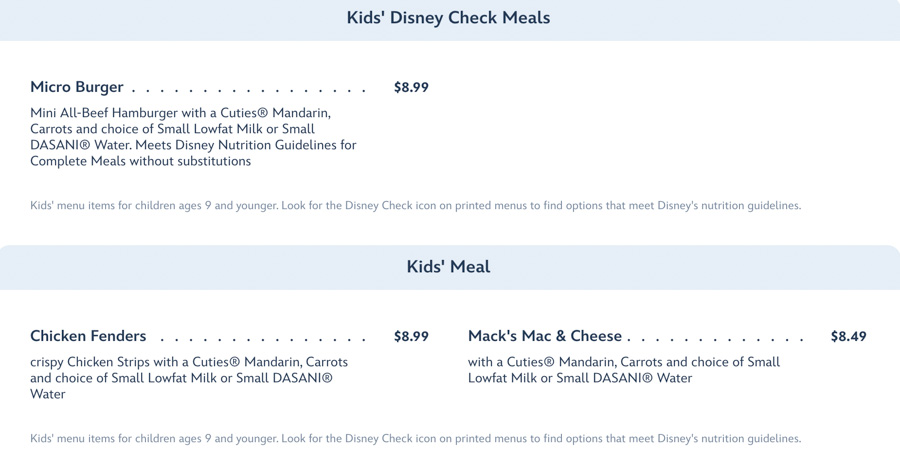The image size is (900, 468).
Task: Click "Complete Meals without substitutions" text
Action: point(140,161)
